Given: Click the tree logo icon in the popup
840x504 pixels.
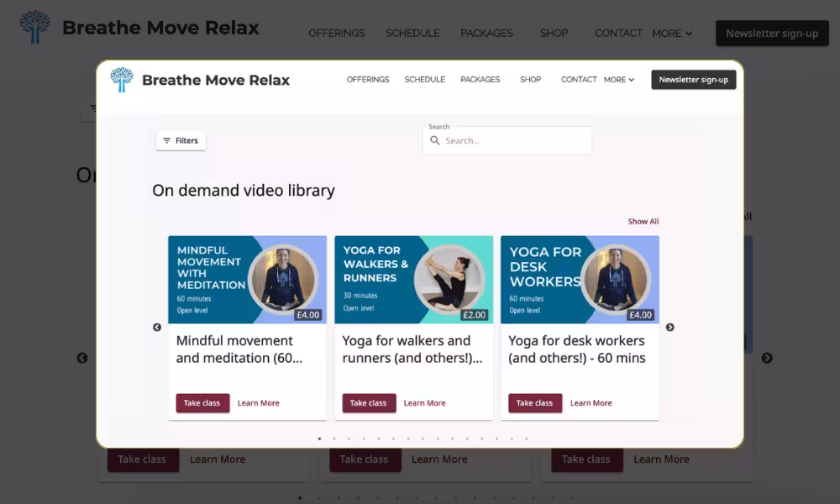Looking at the screenshot, I should coord(122,80).
